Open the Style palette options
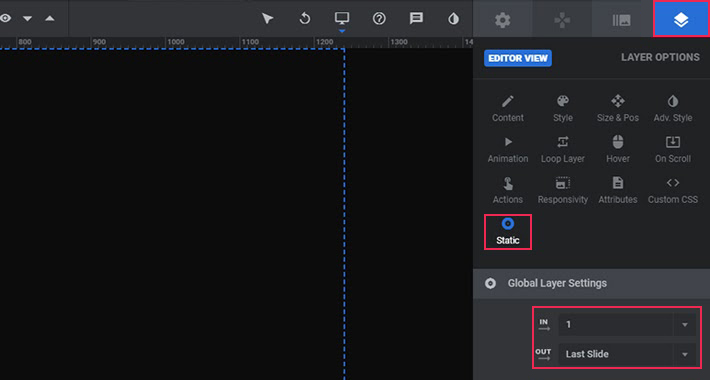 563,109
